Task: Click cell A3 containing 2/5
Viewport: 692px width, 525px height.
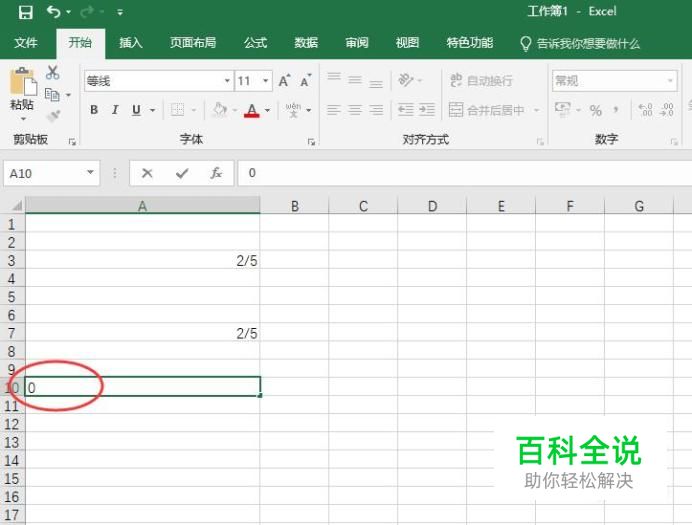Action: coord(143,261)
